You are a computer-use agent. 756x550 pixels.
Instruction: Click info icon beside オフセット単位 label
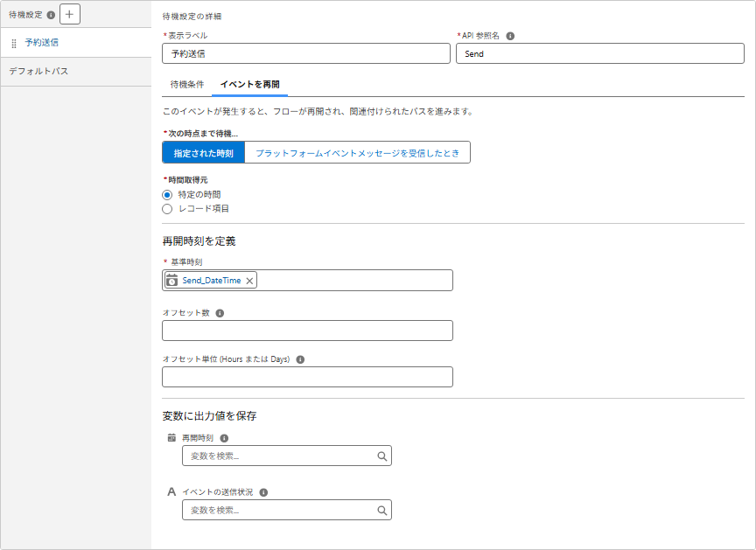(299, 359)
